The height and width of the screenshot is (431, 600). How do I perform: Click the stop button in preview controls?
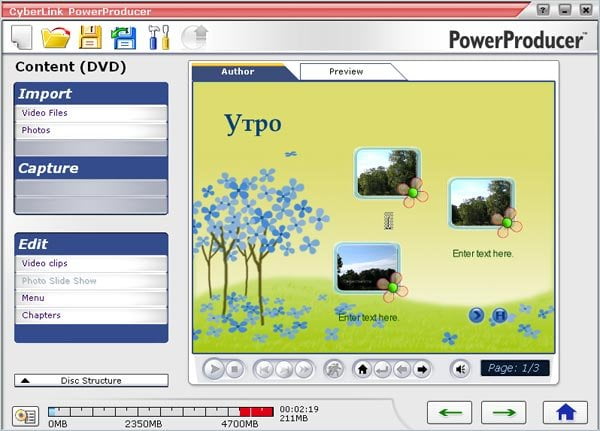pyautogui.click(x=234, y=369)
